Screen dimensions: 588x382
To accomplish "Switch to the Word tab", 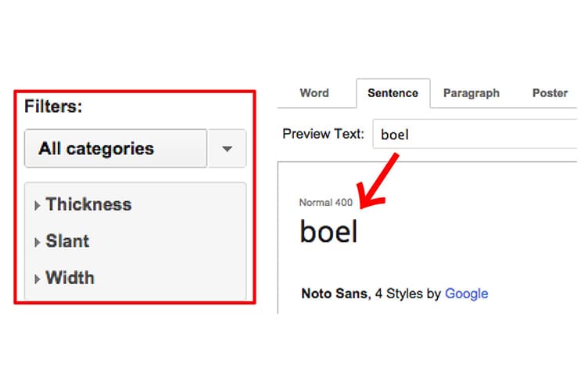I will [314, 93].
